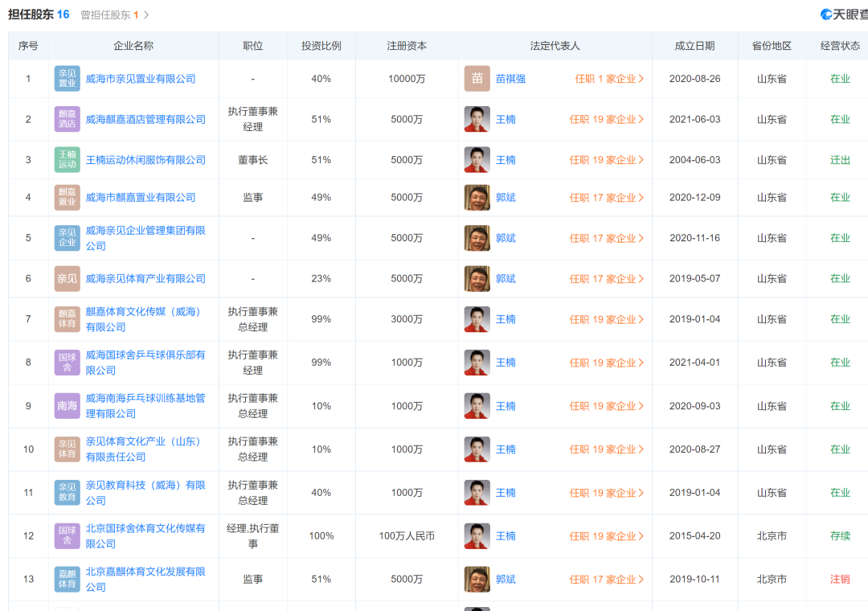Open 威海市亲见置业有限公司 company link
The image size is (868, 611).
[x=141, y=79]
